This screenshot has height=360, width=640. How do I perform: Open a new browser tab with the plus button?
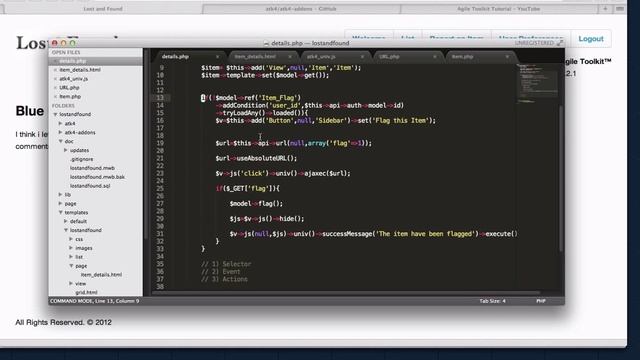605,9
